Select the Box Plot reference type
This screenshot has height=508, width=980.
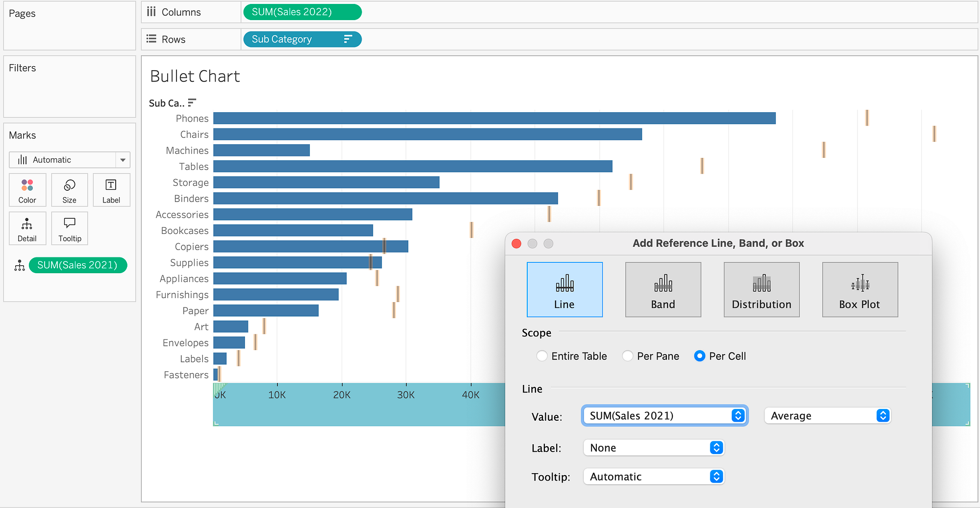click(860, 289)
